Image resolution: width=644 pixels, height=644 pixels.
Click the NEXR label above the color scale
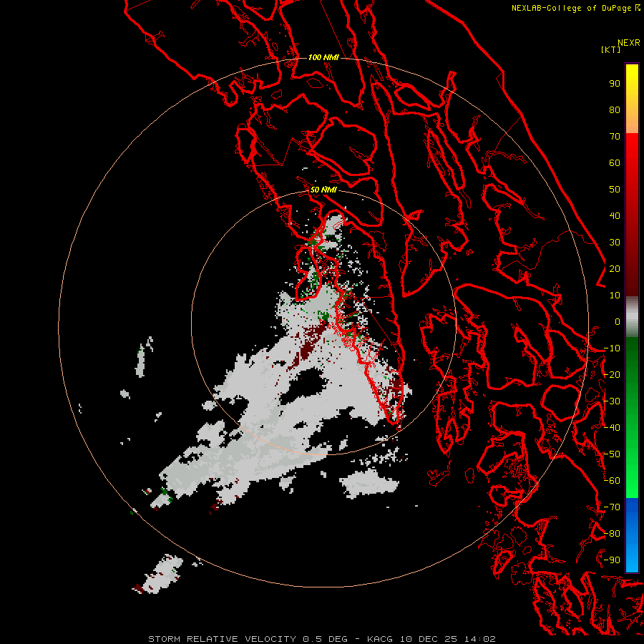pyautogui.click(x=628, y=43)
